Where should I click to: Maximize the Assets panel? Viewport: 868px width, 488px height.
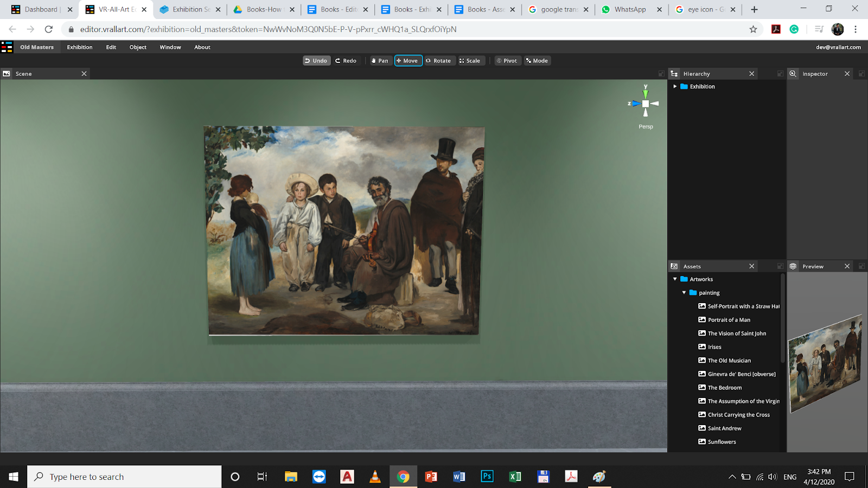781,266
